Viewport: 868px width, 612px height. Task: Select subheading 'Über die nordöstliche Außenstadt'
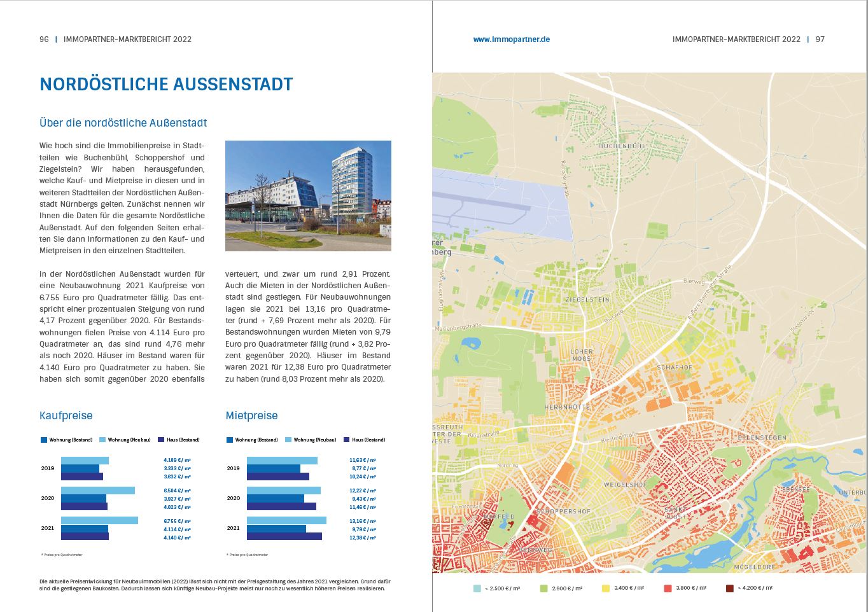pyautogui.click(x=123, y=123)
